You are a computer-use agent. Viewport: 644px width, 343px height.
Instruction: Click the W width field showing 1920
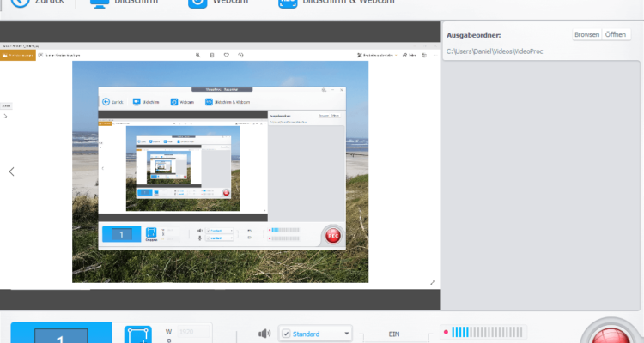193,332
